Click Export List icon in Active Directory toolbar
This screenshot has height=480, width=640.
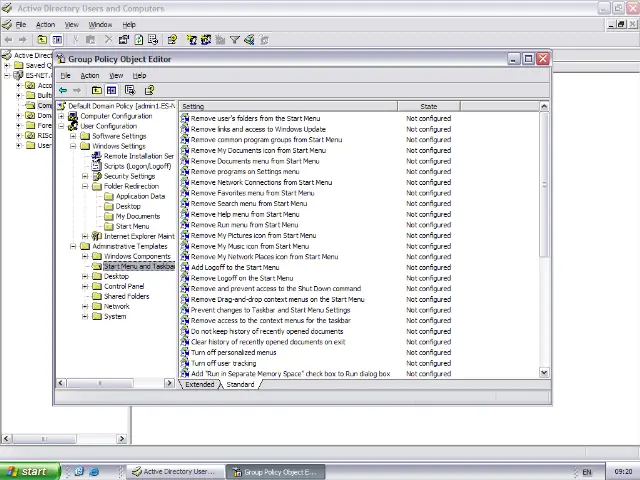153,40
